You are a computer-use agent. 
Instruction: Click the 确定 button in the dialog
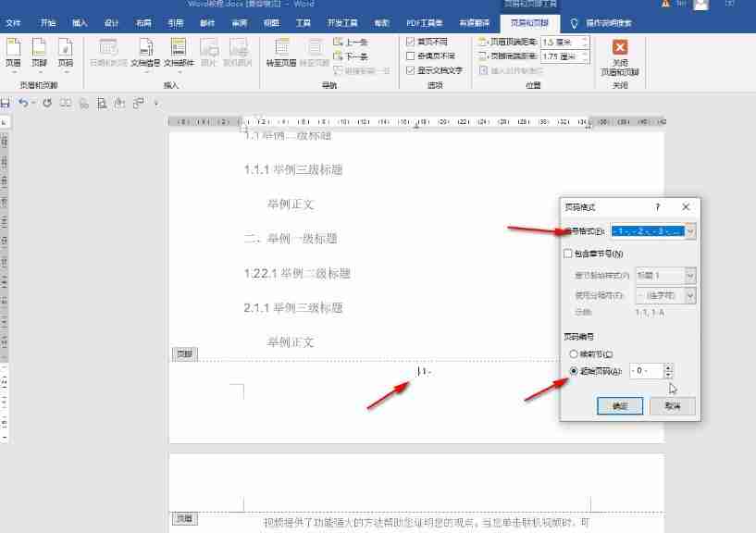point(618,405)
